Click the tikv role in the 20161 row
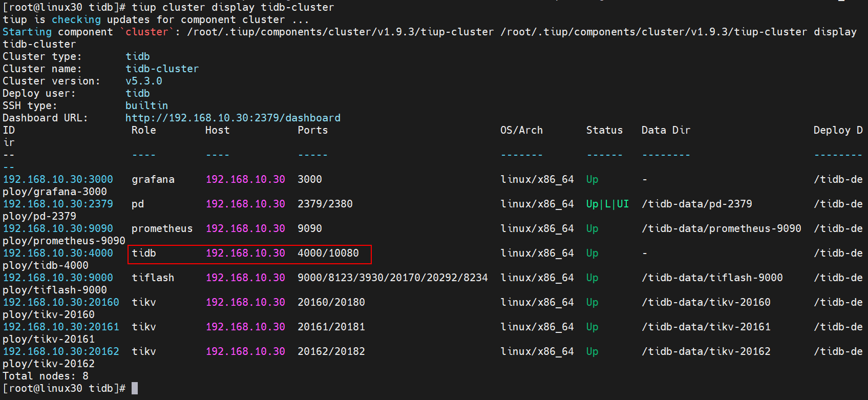This screenshot has width=868, height=400. (x=144, y=327)
